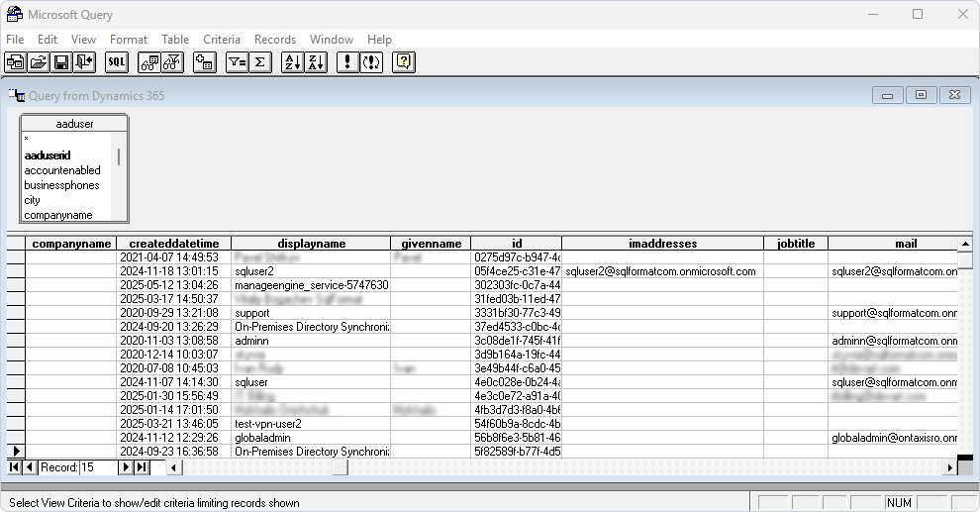This screenshot has width=980, height=512.
Task: Select the aaduserid field in aaduser table
Action: coord(48,155)
